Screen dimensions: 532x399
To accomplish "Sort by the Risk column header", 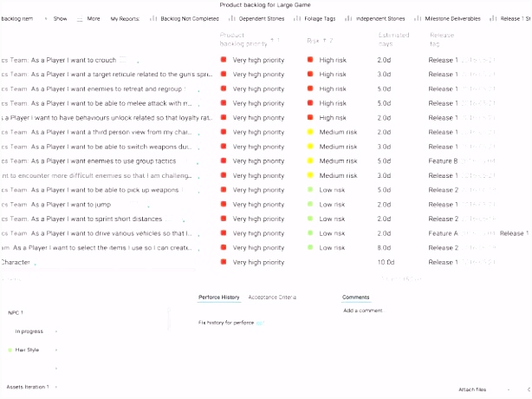I will tap(314, 41).
